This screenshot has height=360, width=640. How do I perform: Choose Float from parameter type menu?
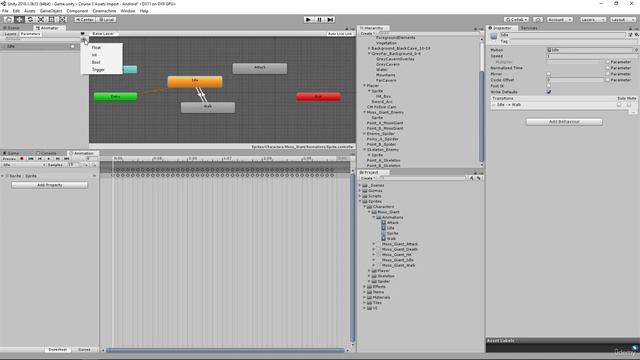(102, 47)
